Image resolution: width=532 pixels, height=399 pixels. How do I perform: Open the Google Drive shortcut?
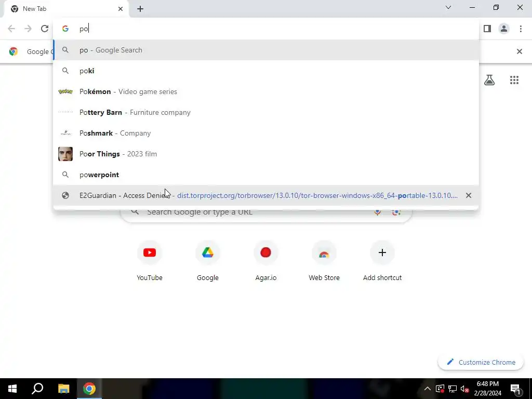click(x=208, y=261)
